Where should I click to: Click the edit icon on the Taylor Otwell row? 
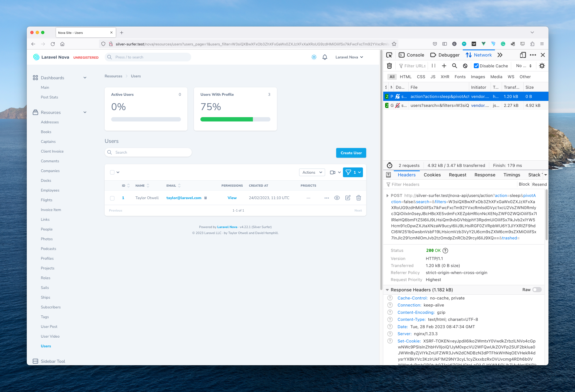point(348,198)
